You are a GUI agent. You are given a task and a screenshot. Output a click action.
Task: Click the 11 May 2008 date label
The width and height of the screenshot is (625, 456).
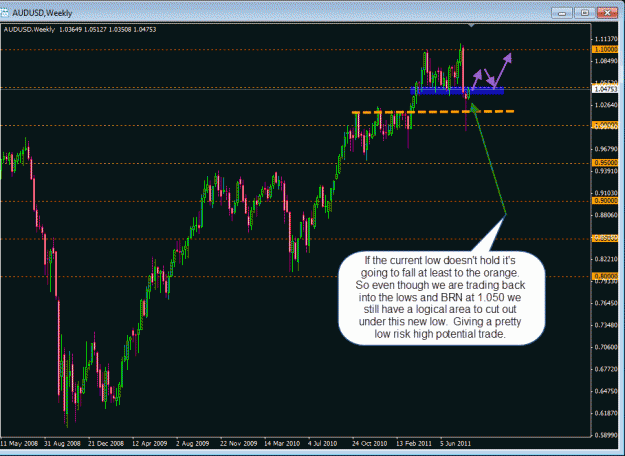tap(19, 443)
